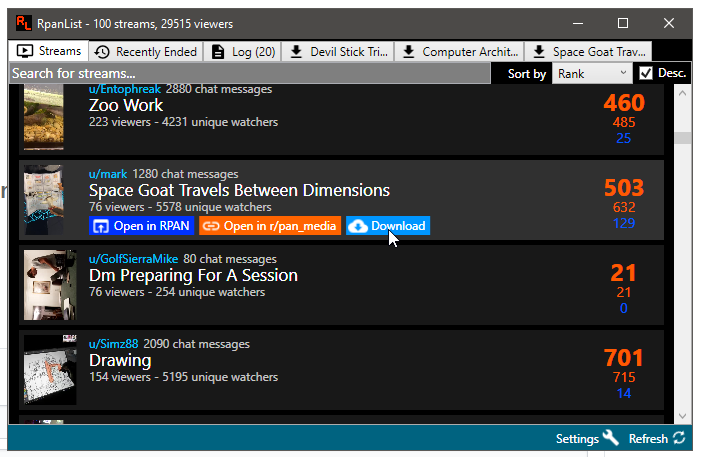Click the 21 large score of Dm Preparing

pos(623,273)
